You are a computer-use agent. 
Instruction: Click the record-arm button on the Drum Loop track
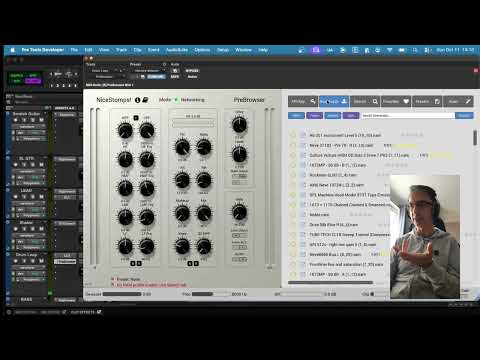[x=16, y=261]
